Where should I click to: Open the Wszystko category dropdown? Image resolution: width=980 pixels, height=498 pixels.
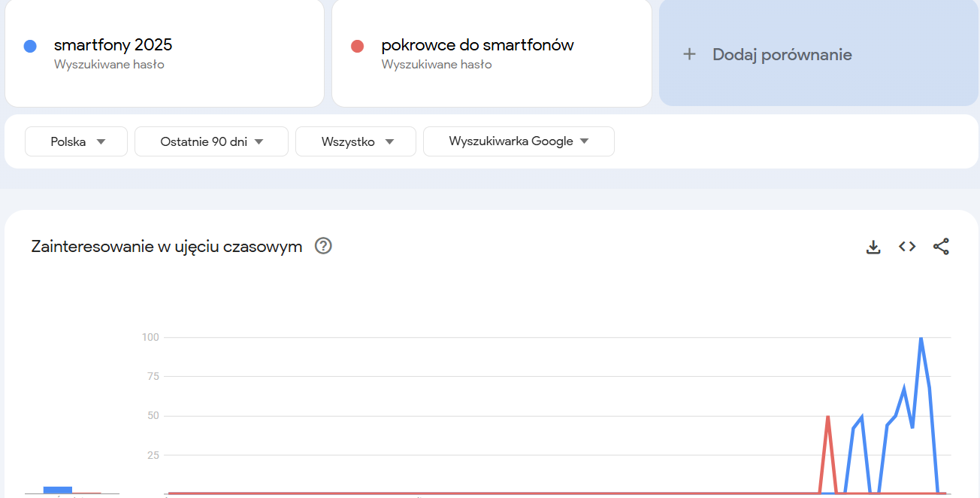tap(355, 141)
